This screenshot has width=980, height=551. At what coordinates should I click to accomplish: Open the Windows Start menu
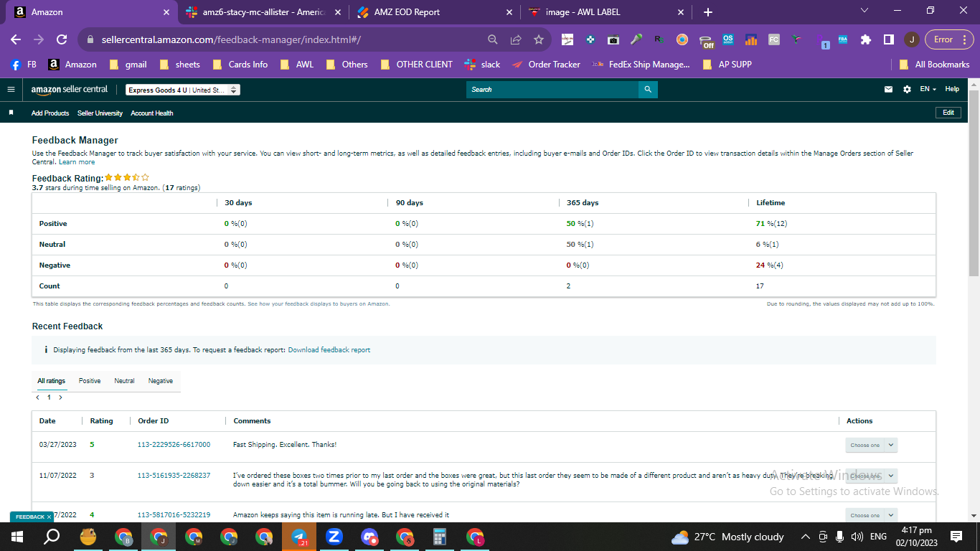(x=17, y=537)
